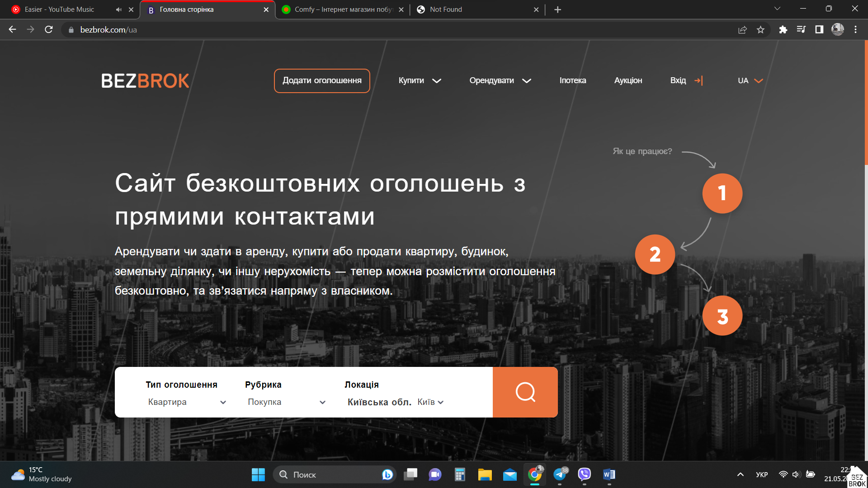Image resolution: width=868 pixels, height=488 pixels.
Task: Open the Chrome three-dot menu
Action: [x=855, y=30]
